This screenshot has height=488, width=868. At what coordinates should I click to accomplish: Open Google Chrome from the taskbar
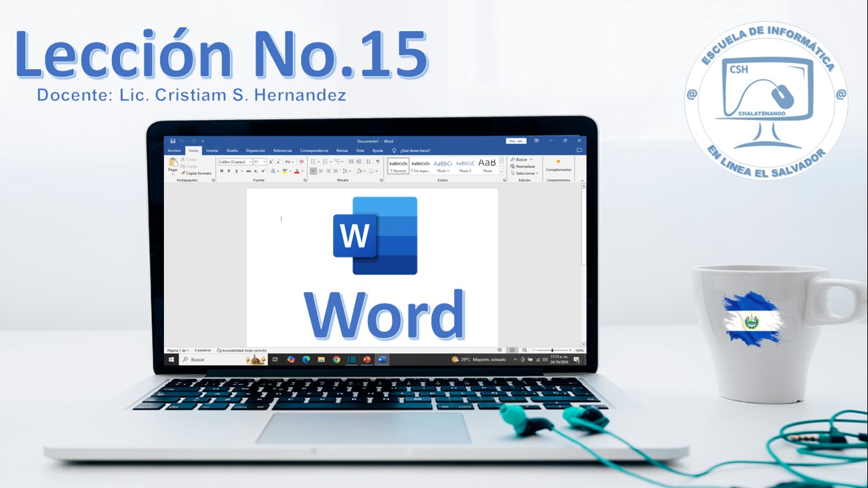(x=336, y=359)
